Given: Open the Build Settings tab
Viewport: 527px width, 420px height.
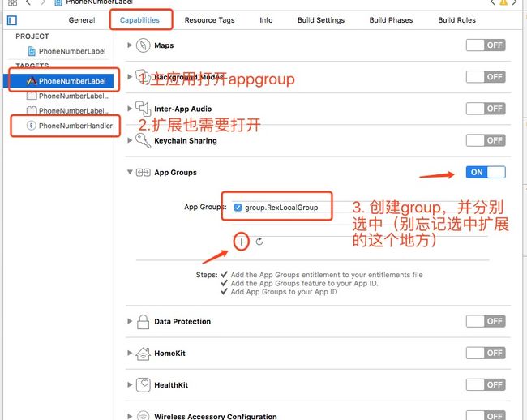Looking at the screenshot, I should 321,20.
